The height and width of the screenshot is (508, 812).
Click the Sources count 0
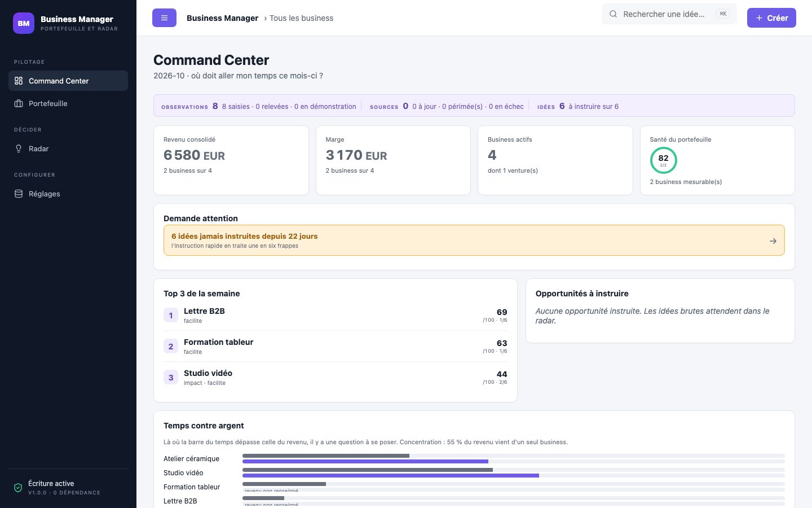pyautogui.click(x=405, y=106)
